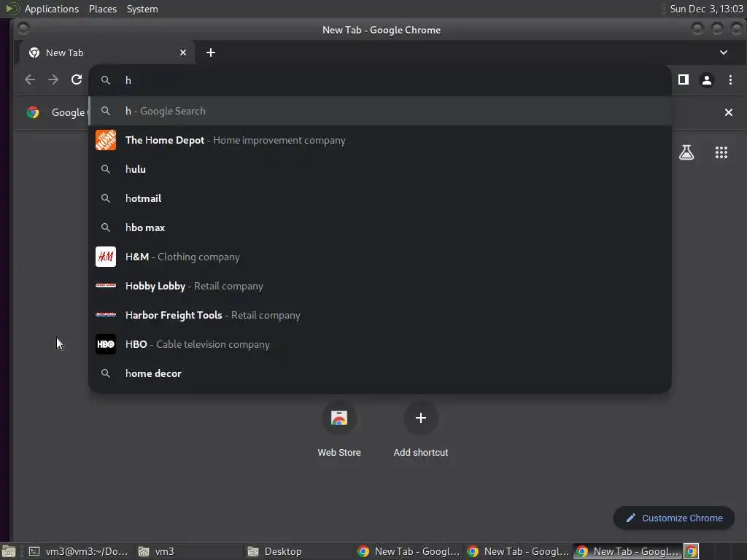747x560 pixels.
Task: Click the clock showing Sun Dec 3, 13:03
Action: 706,9
